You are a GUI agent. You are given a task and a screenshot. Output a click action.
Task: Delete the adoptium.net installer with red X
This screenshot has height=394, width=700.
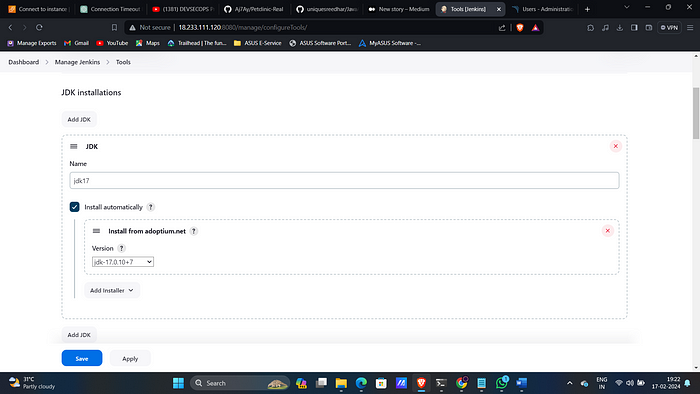(608, 231)
